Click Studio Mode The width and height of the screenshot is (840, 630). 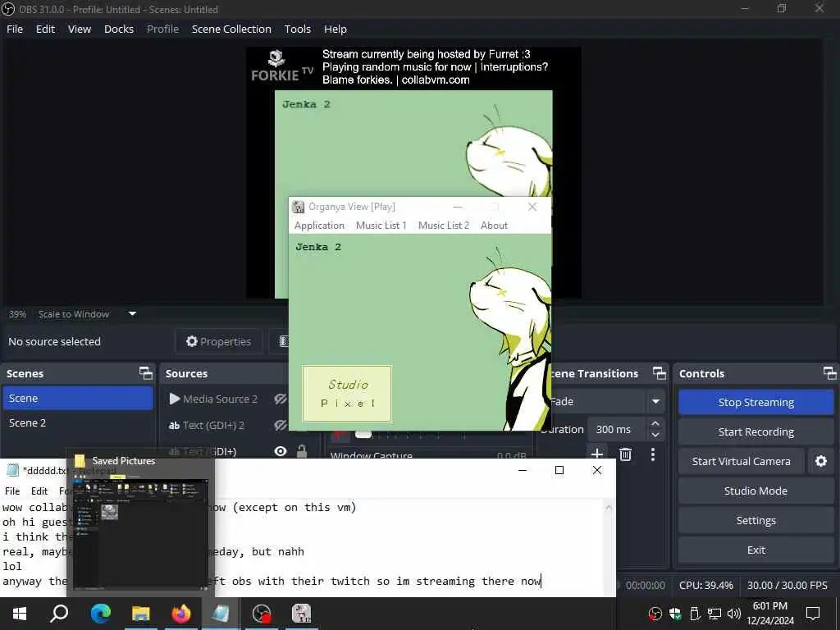[756, 491]
